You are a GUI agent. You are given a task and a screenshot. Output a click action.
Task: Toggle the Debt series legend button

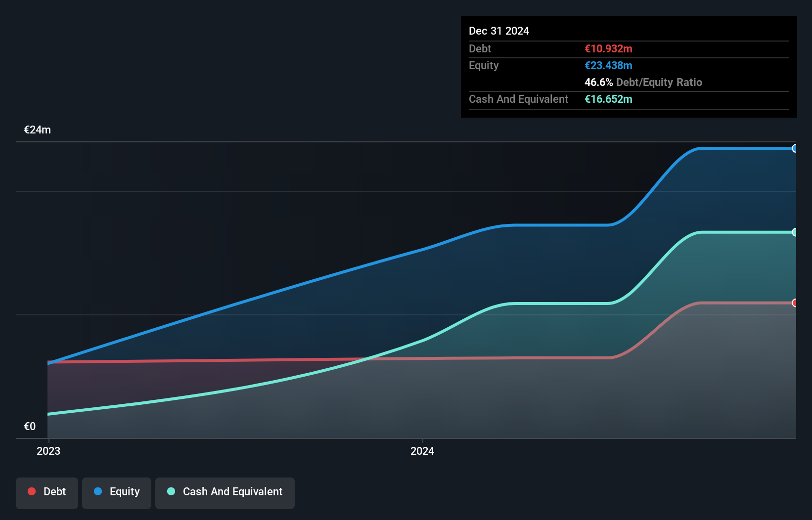coord(47,493)
